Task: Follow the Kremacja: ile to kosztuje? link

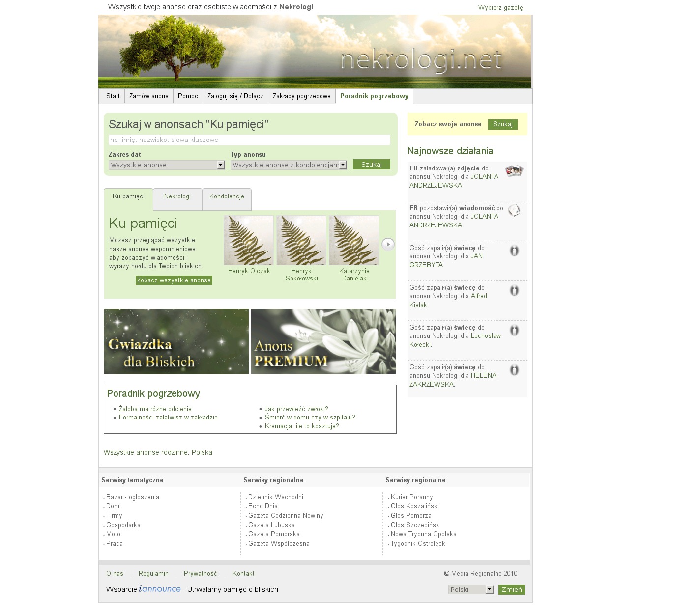Action: tap(301, 426)
